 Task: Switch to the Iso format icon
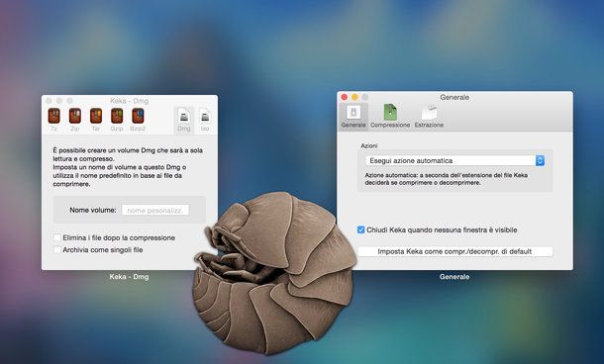click(x=205, y=120)
